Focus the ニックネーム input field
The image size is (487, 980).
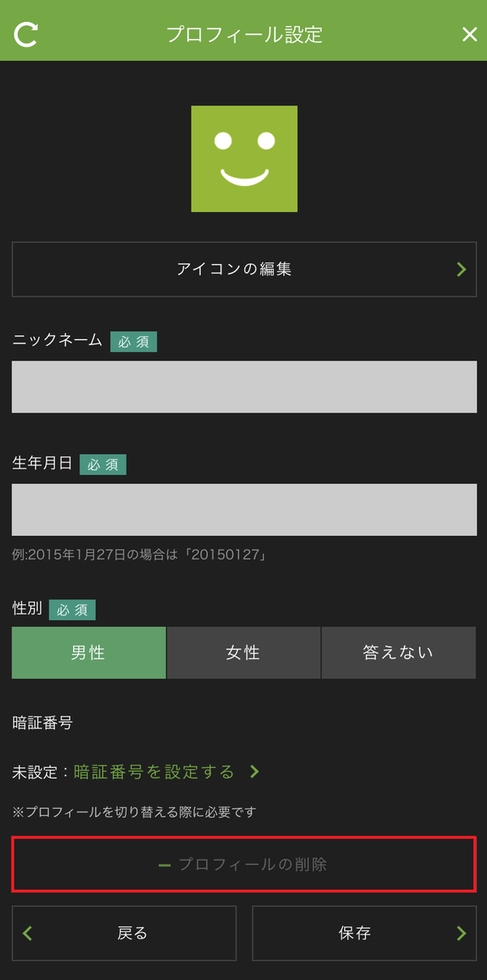pos(244,387)
